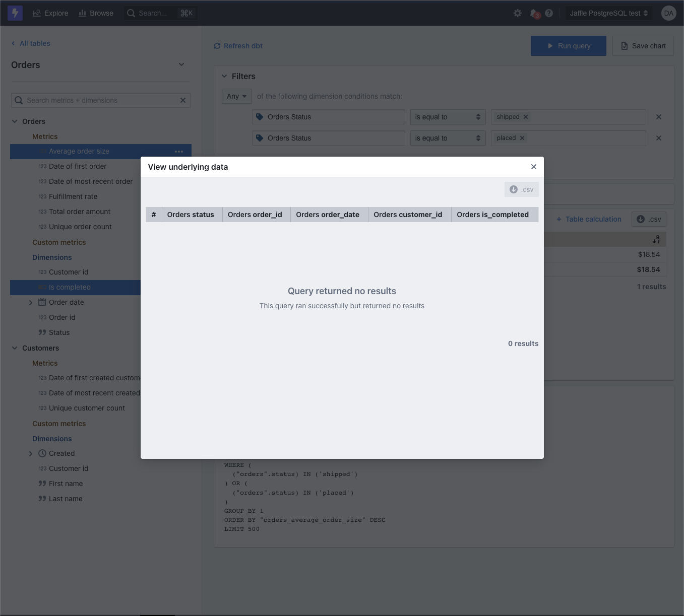Open the 'is equal to' operator dropdown
This screenshot has width=684, height=616.
(x=447, y=116)
